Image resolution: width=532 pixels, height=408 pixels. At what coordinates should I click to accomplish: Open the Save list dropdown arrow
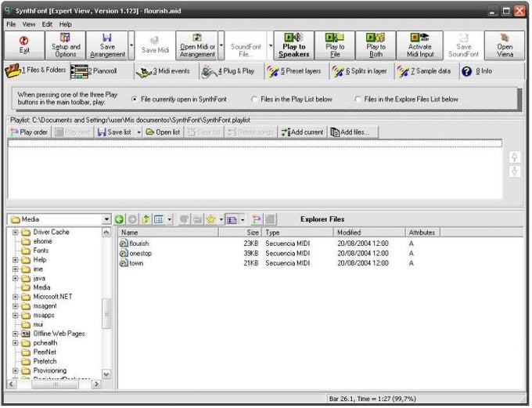(138, 132)
